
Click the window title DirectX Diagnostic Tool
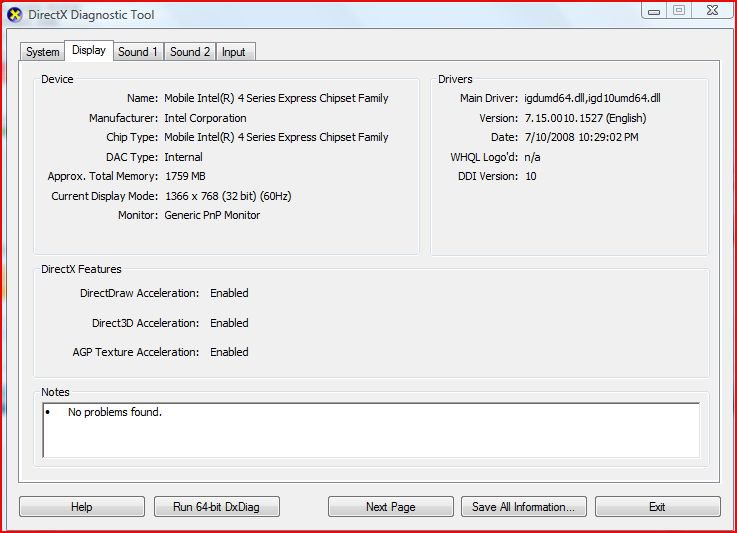[91, 15]
